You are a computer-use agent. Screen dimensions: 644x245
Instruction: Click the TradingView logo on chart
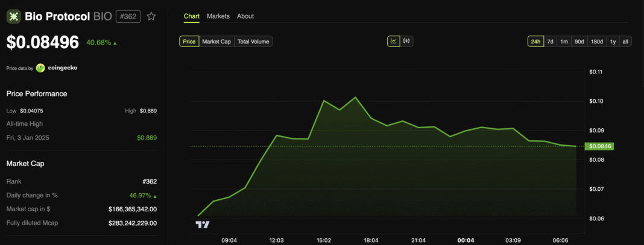[x=203, y=225]
